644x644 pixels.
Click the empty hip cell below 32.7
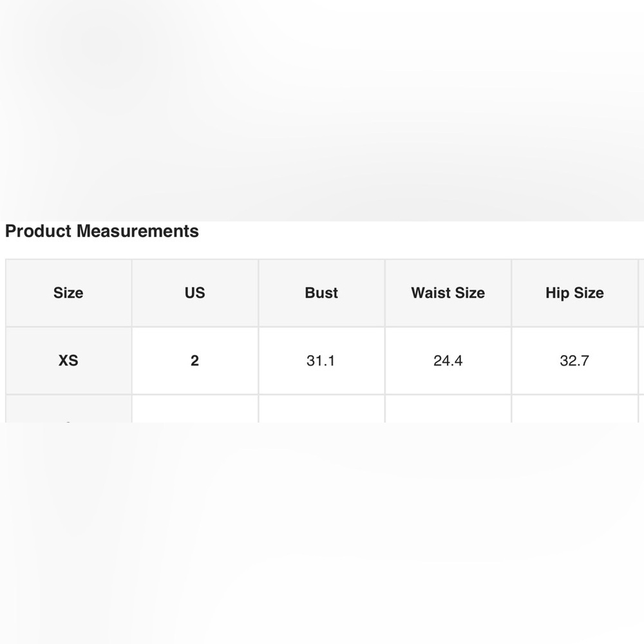574,409
